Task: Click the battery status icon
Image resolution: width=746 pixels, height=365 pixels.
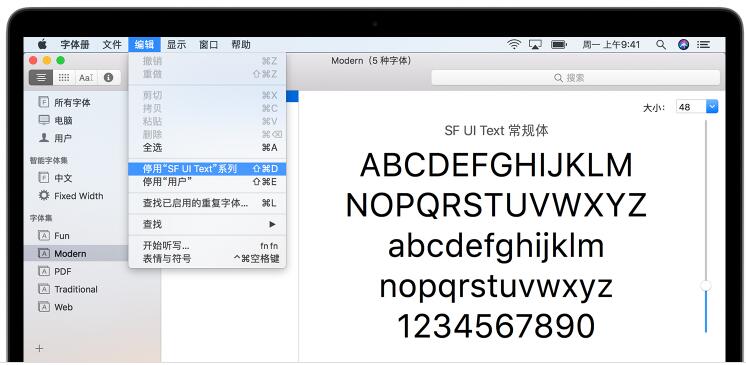Action: coord(559,45)
